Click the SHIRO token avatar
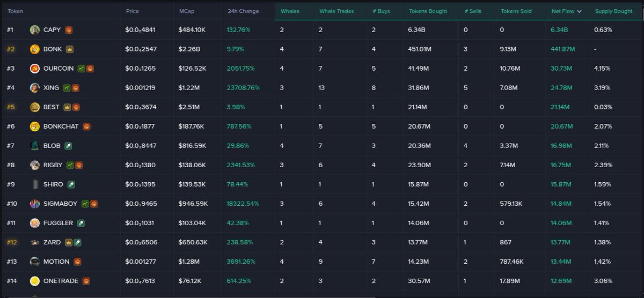The image size is (644, 298). tap(35, 184)
